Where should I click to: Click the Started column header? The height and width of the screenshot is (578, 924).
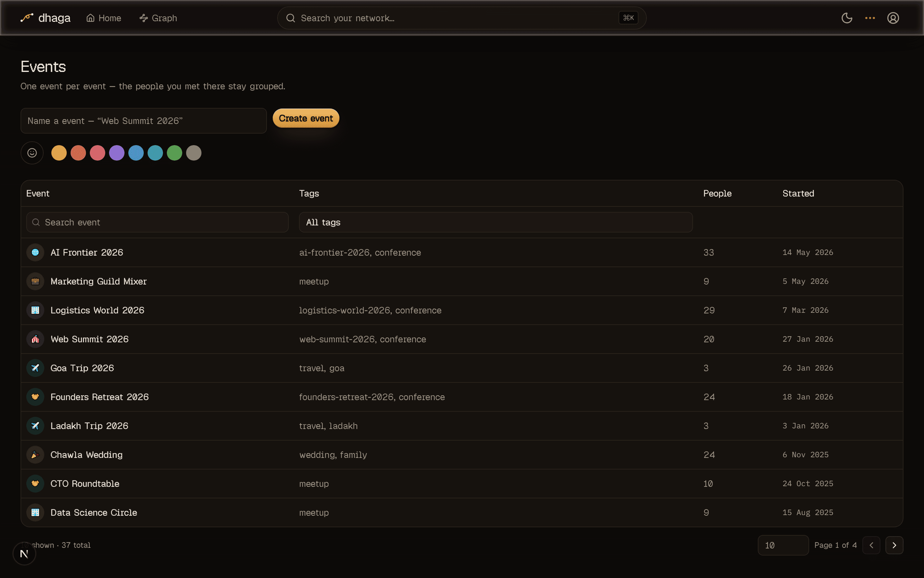[x=798, y=193]
